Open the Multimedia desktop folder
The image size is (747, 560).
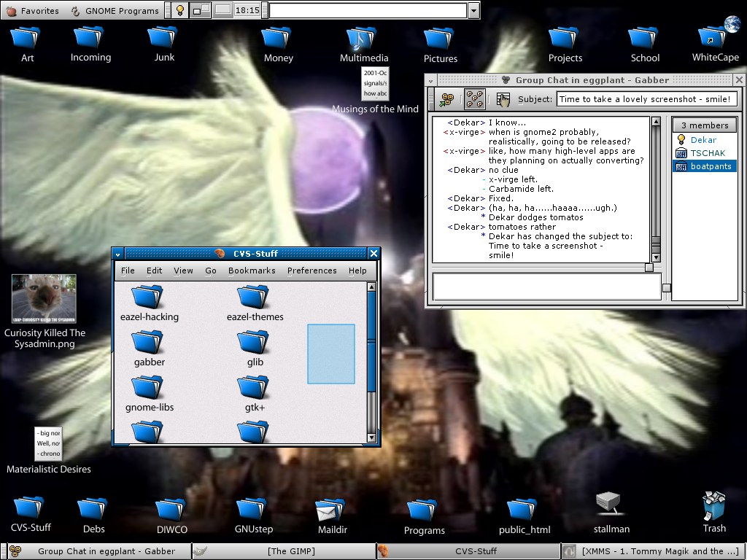[363, 44]
